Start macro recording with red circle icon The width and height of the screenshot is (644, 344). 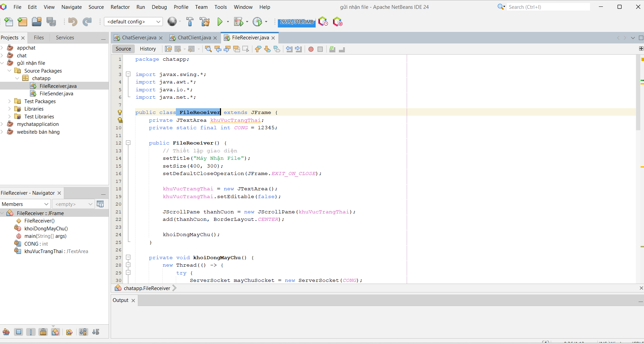[x=311, y=49]
